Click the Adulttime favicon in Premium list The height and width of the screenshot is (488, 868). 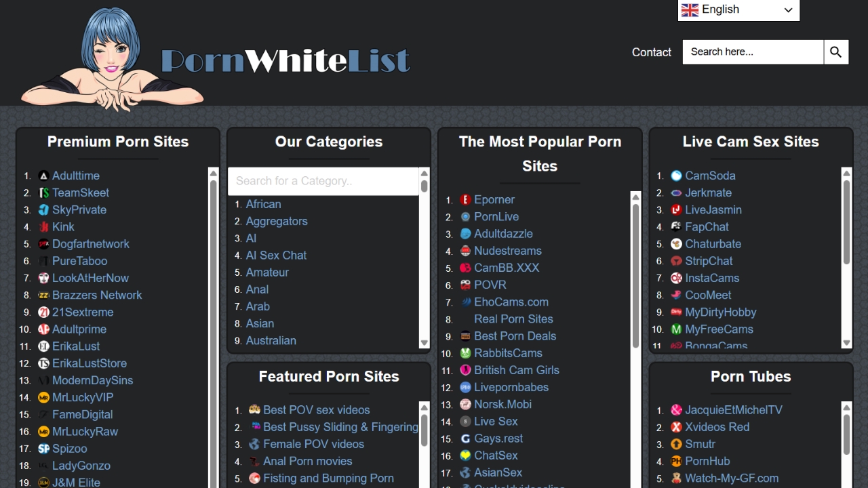coord(43,176)
